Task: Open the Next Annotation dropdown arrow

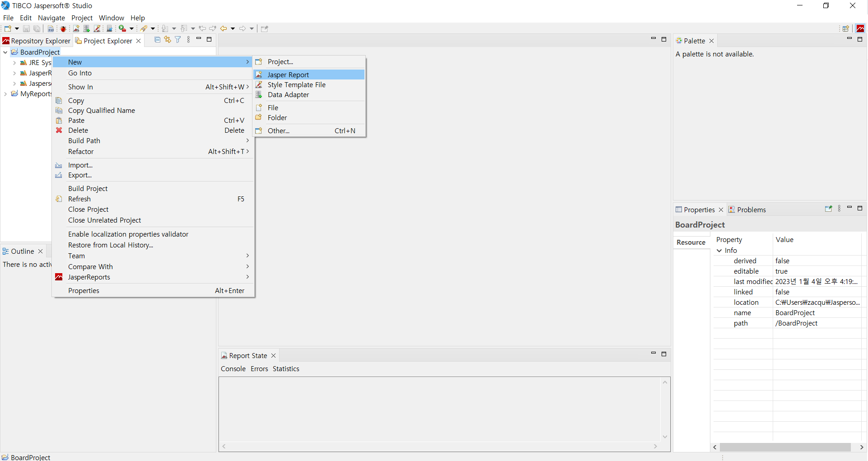Action: (174, 28)
